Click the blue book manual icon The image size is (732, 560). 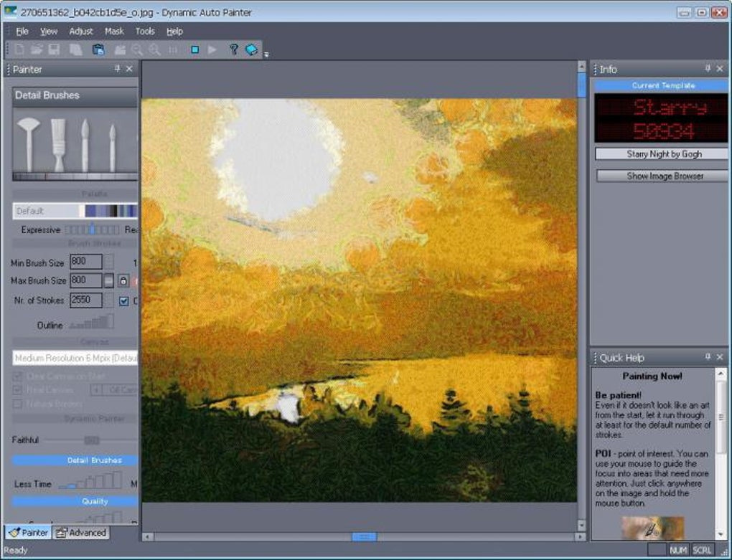(x=251, y=49)
